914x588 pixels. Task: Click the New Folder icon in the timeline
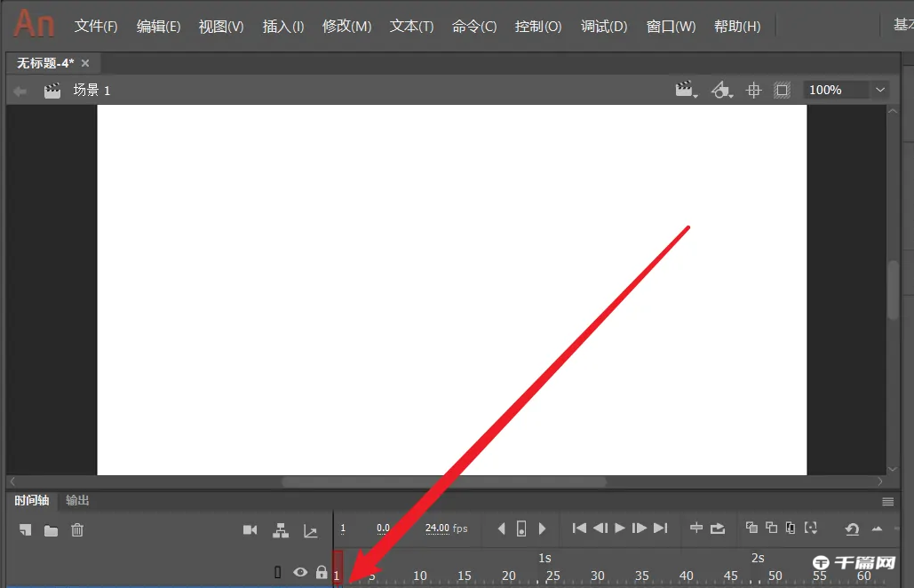tap(52, 529)
